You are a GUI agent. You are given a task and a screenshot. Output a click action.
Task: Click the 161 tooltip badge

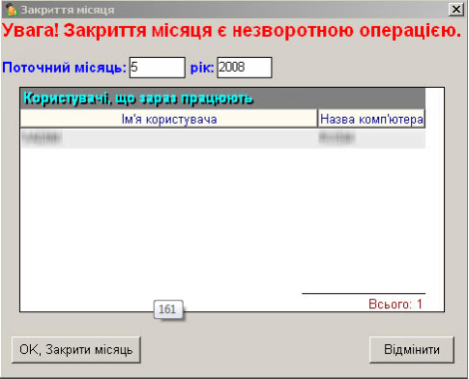[x=168, y=309]
